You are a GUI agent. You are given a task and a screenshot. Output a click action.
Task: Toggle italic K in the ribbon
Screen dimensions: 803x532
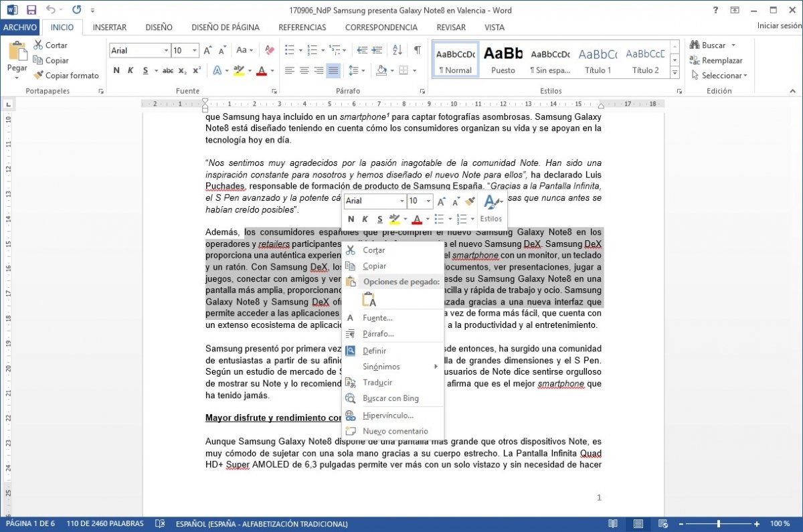[x=130, y=70]
